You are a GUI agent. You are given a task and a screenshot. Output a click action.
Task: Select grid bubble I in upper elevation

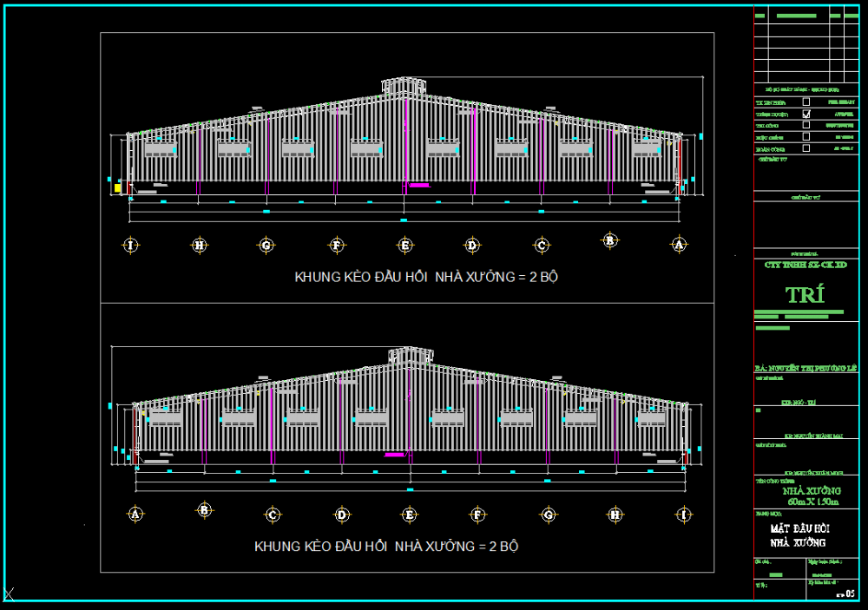(x=131, y=246)
